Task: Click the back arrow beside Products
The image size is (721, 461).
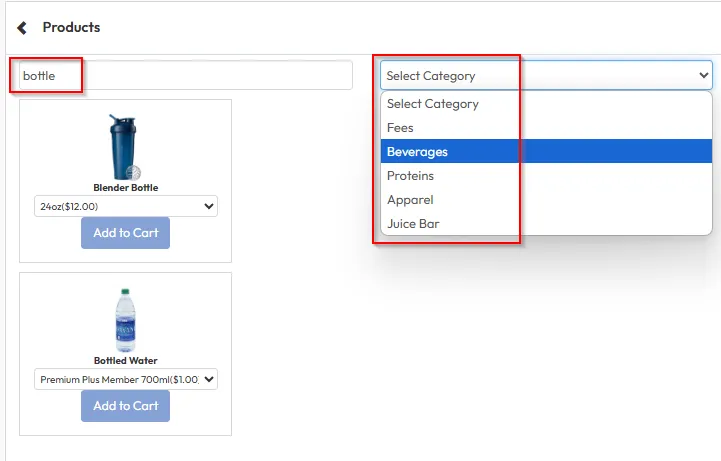Action: [x=22, y=28]
